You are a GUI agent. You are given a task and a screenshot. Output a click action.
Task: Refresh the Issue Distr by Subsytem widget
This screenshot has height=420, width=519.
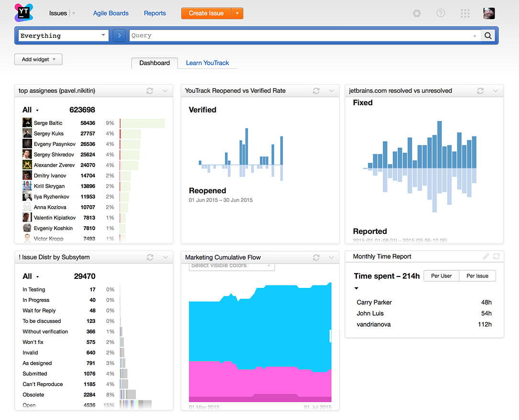[150, 257]
